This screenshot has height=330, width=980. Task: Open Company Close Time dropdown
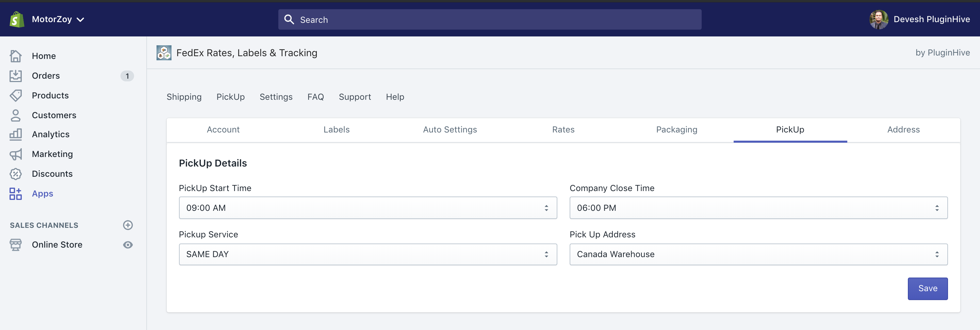[758, 208]
